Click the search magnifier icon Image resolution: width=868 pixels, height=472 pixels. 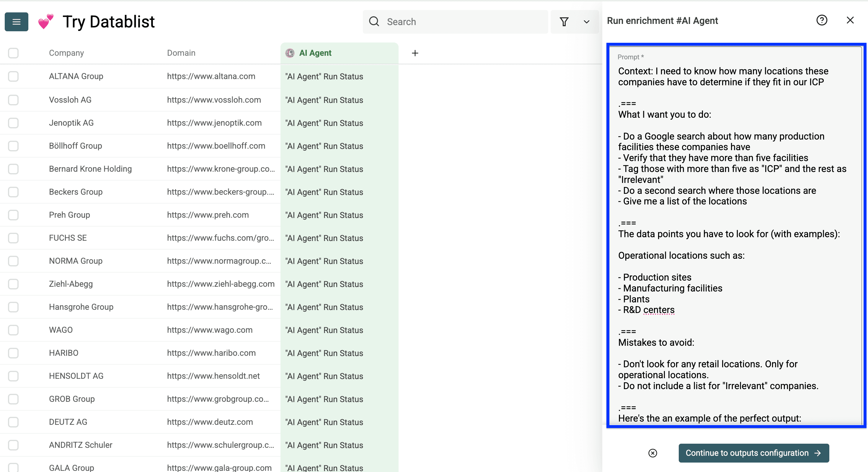pyautogui.click(x=374, y=22)
